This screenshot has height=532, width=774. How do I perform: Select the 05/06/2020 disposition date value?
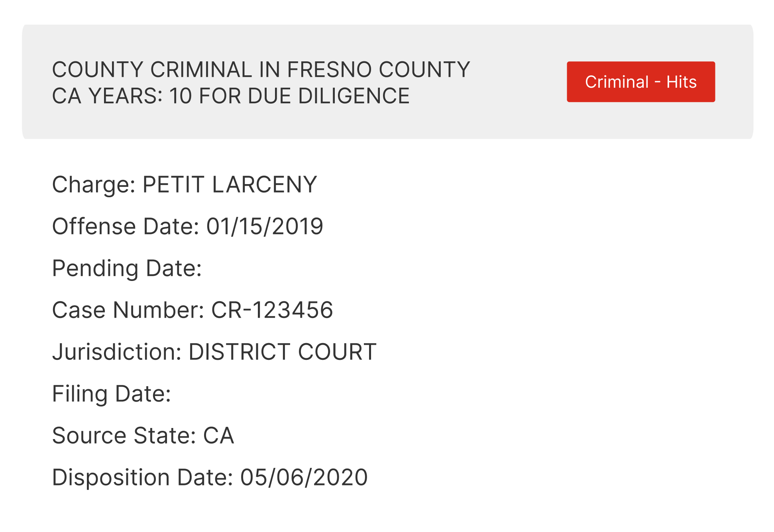point(304,477)
